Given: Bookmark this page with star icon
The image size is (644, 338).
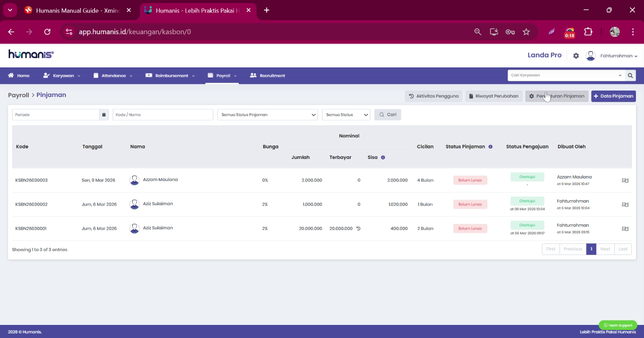Looking at the screenshot, I should coord(526,32).
